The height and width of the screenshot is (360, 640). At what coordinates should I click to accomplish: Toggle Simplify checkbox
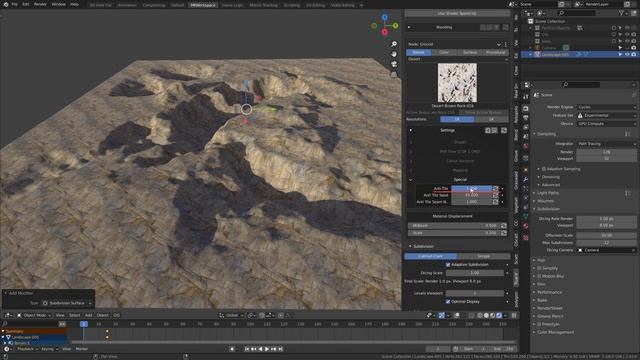click(x=540, y=268)
